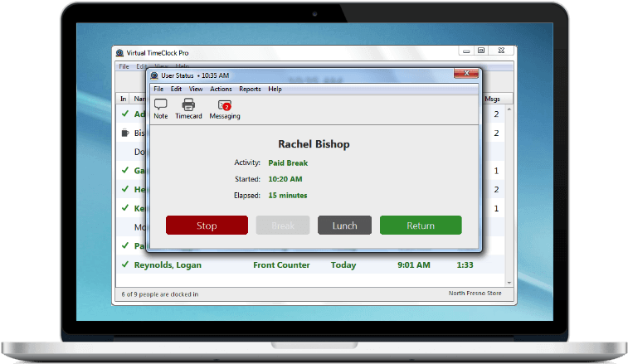The image size is (628, 364).
Task: Click the break cup icon in In column
Action: click(x=124, y=133)
